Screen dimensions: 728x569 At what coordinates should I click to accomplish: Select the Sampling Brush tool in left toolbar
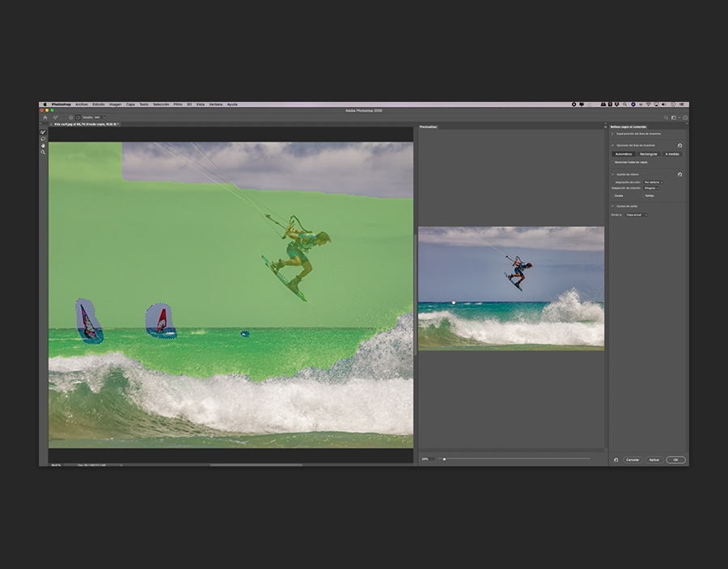tap(43, 133)
